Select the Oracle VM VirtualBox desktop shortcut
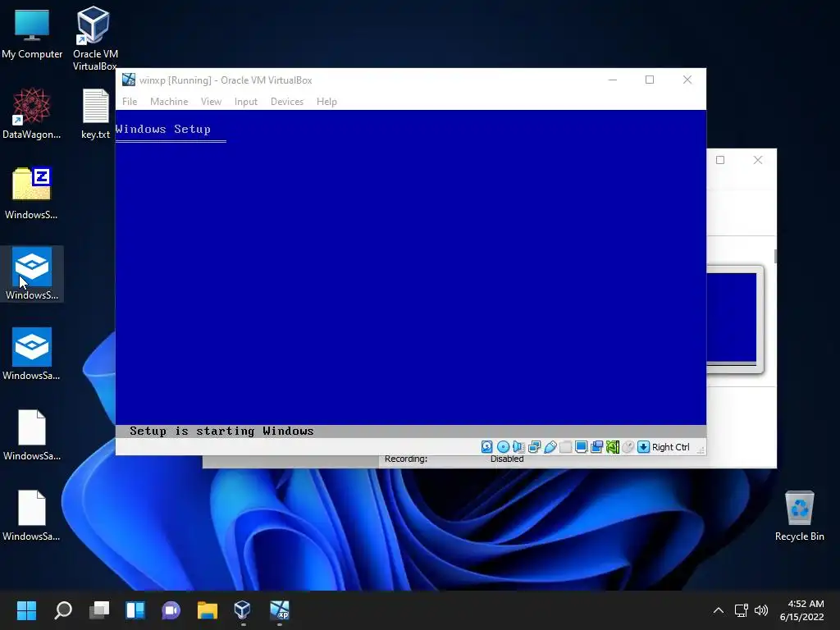840x630 pixels. pos(94,39)
